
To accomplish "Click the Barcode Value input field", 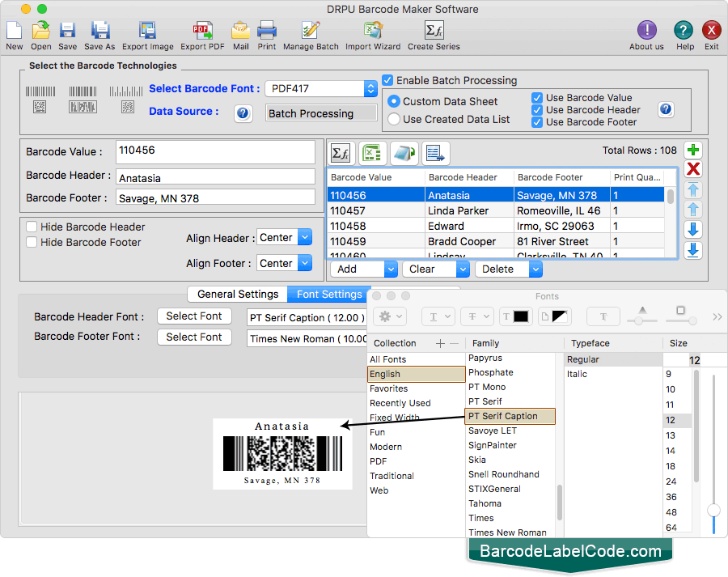I will tap(215, 152).
